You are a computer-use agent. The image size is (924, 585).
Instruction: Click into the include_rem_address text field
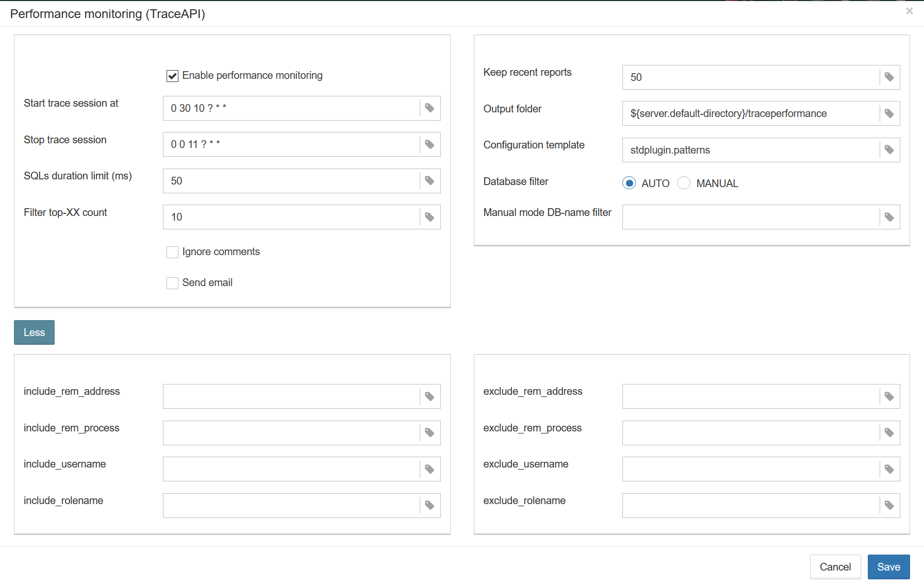(x=291, y=396)
